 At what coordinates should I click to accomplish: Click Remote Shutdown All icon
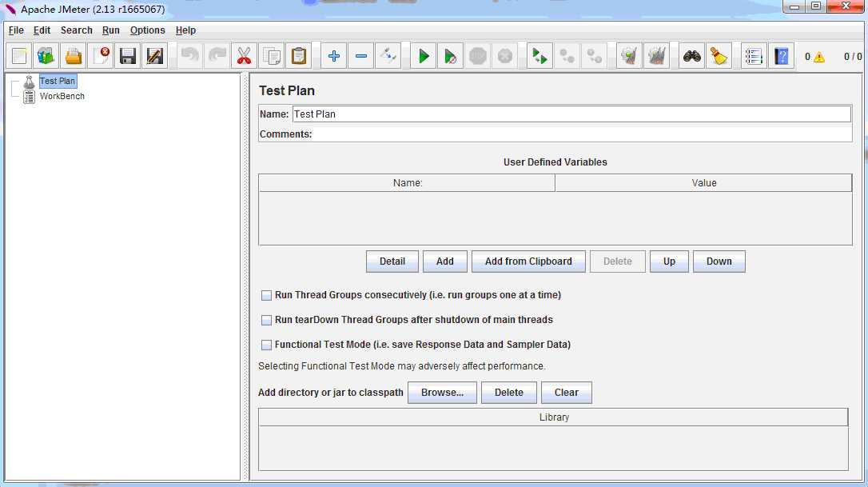(595, 56)
